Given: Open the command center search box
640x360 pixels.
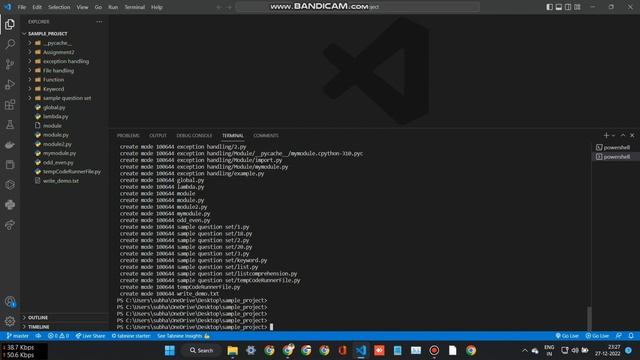Looking at the screenshot, I should [358, 7].
